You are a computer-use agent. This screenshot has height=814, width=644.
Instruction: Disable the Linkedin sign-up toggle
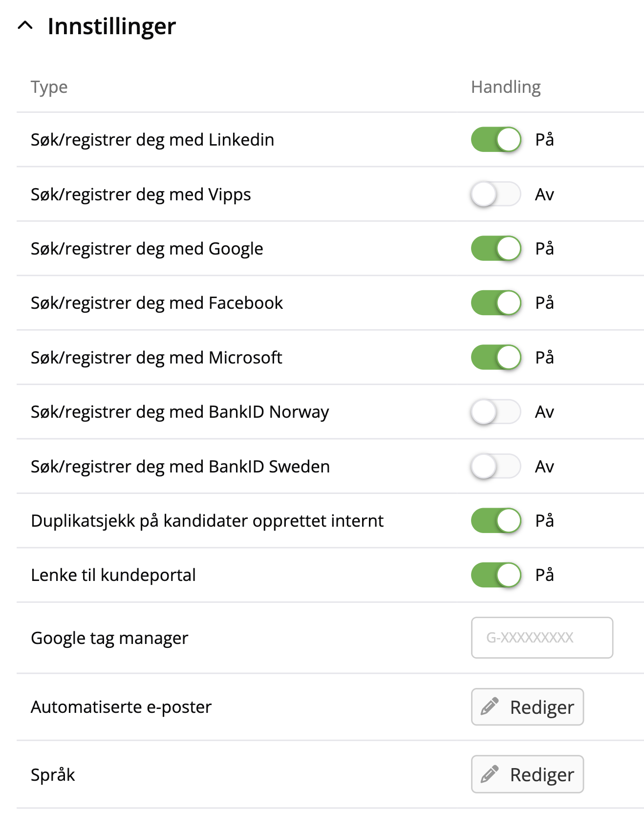496,140
